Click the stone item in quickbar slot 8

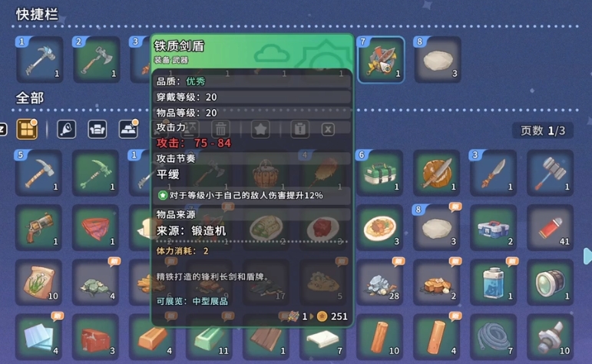438,60
